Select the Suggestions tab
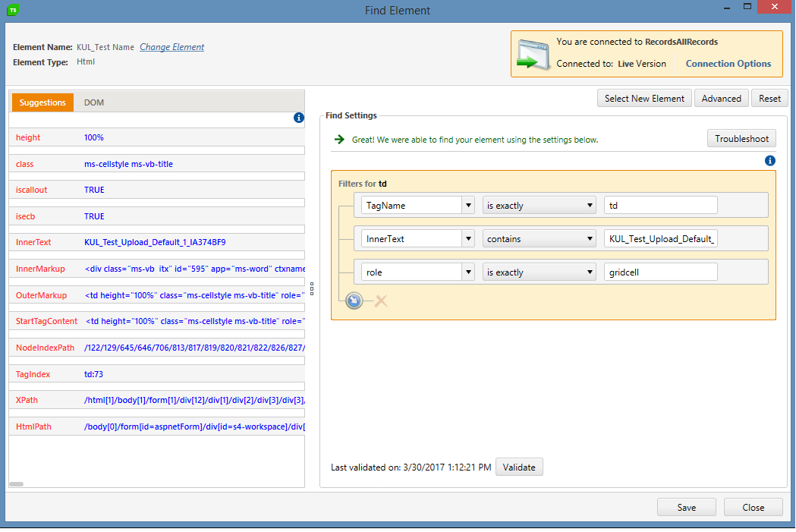796x532 pixels. [42, 102]
